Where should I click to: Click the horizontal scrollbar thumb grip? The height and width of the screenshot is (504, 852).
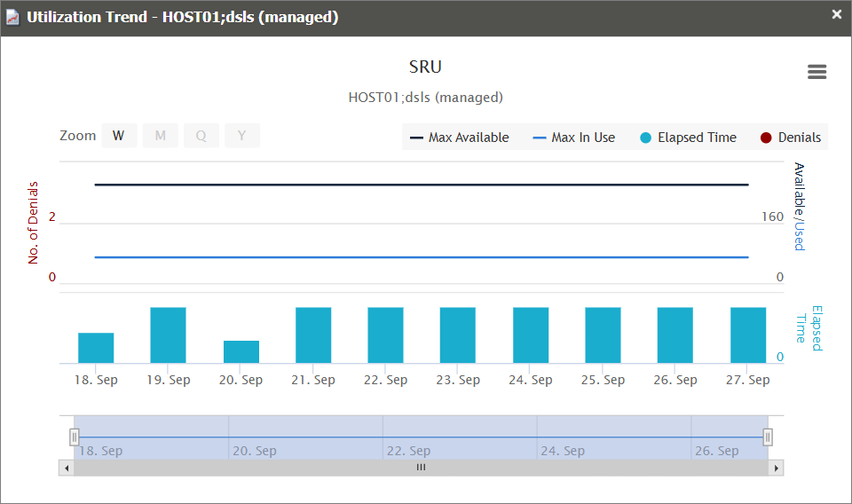tap(421, 468)
